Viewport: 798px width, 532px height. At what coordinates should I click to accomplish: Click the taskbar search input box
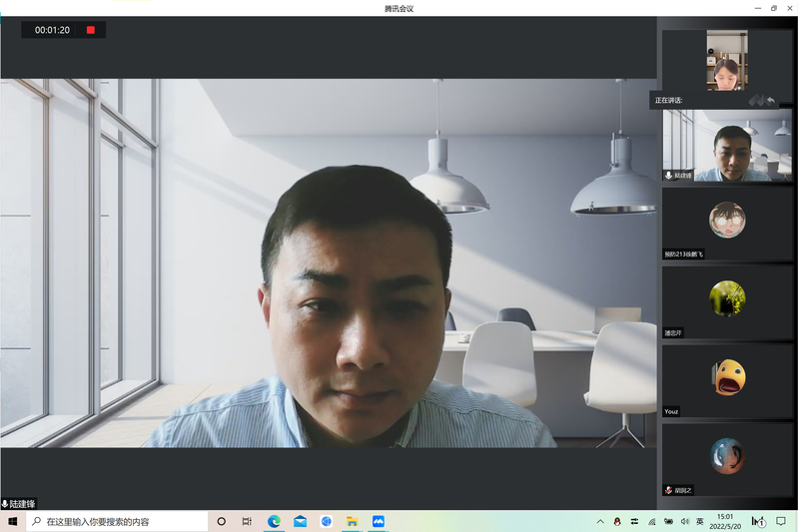point(120,521)
